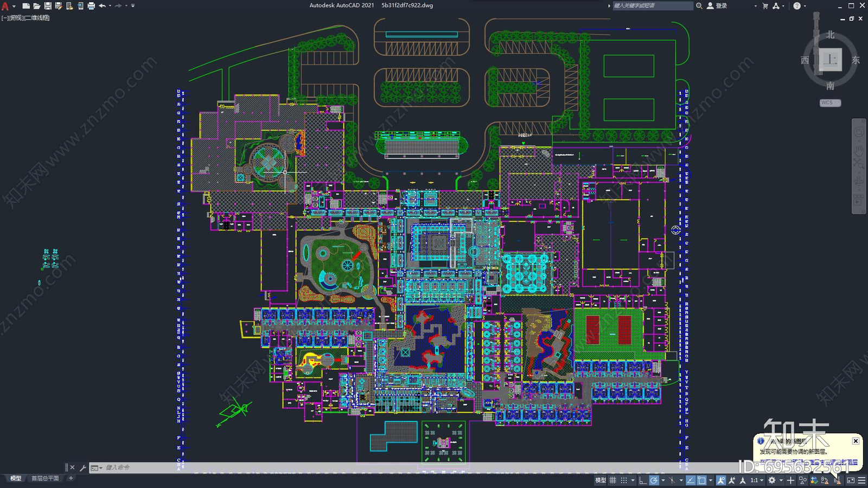This screenshot has height=488, width=868.
Task: Click the workspace switching gear icon
Action: click(x=771, y=480)
